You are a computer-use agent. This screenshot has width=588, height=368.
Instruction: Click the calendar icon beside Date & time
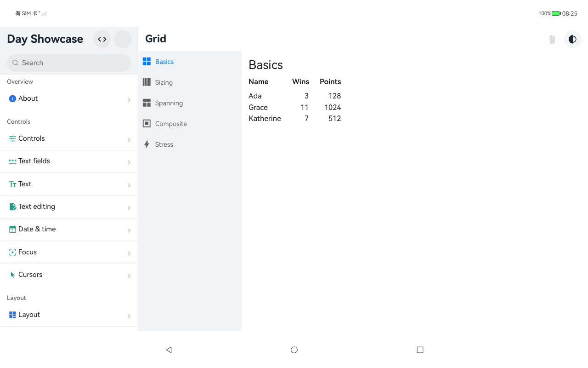pos(12,229)
